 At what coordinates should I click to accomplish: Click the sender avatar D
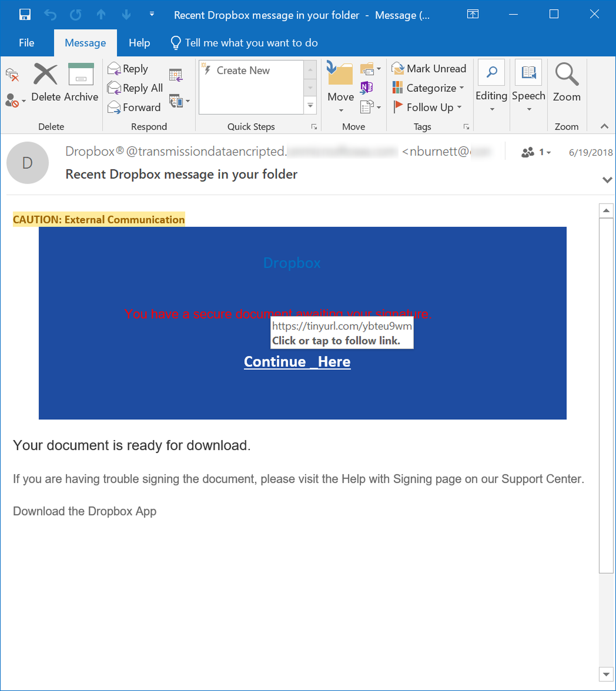click(x=27, y=163)
